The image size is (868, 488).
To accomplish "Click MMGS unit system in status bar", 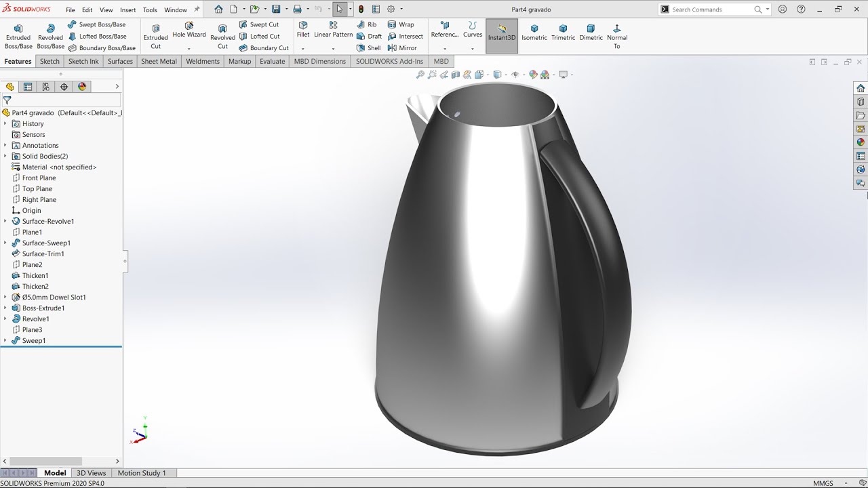I will pyautogui.click(x=823, y=483).
